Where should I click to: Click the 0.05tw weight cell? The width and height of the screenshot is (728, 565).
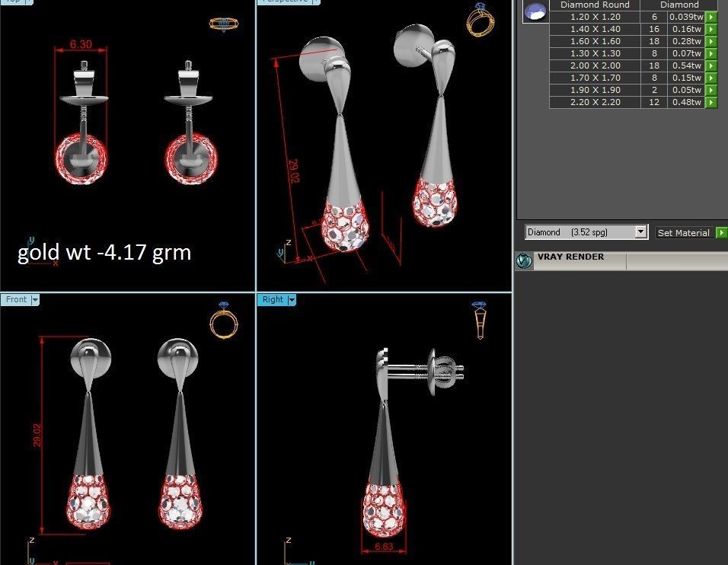tap(686, 90)
